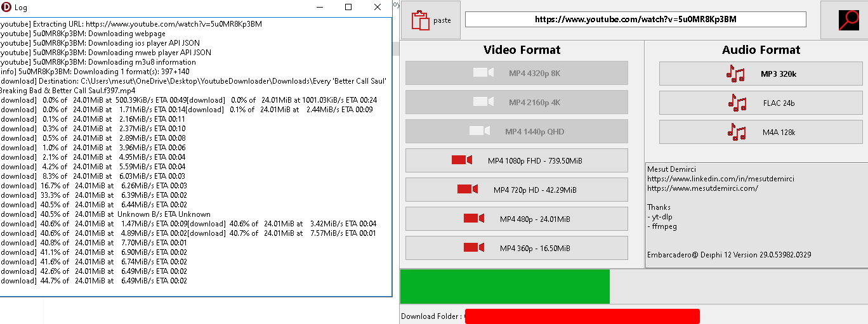This screenshot has width=868, height=324.
Task: Click the paste clipboard icon
Action: click(420, 20)
